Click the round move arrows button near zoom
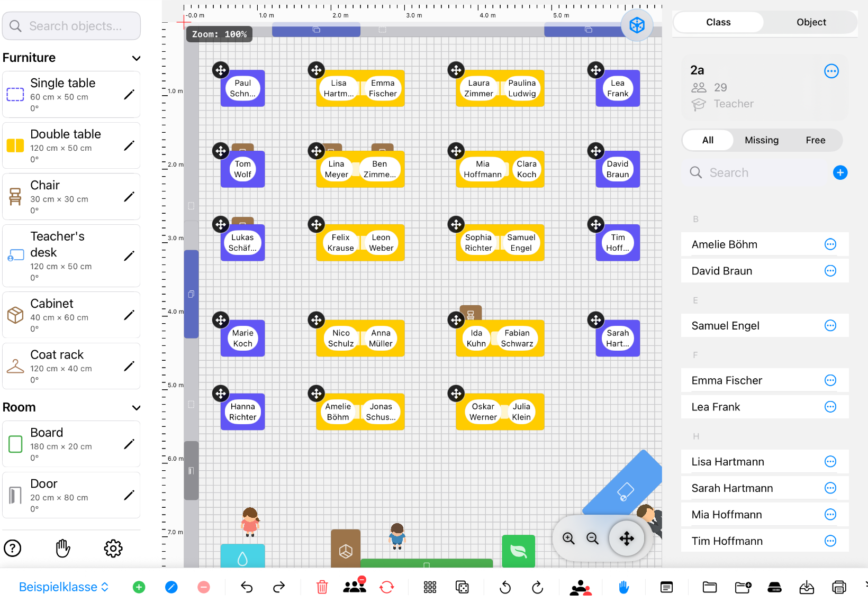868x603 pixels. [627, 538]
